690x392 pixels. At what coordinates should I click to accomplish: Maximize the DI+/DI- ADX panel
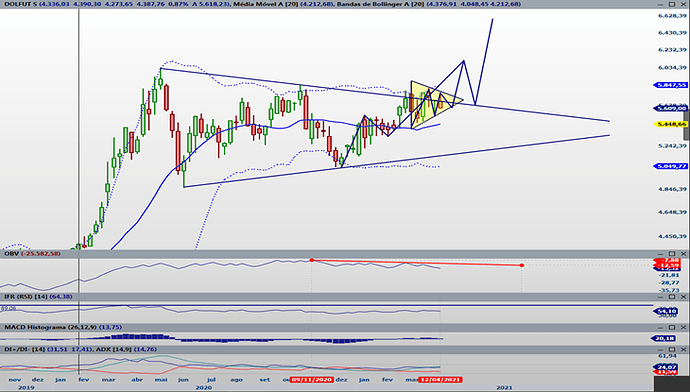click(672, 349)
